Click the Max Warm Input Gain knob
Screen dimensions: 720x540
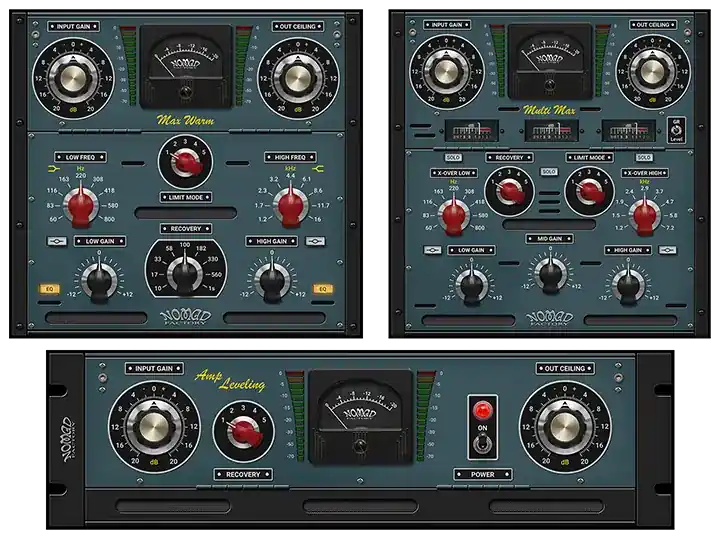73,79
